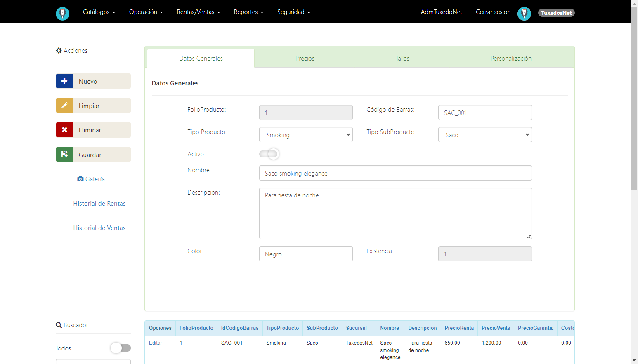Click the Eliminar button label

click(90, 130)
